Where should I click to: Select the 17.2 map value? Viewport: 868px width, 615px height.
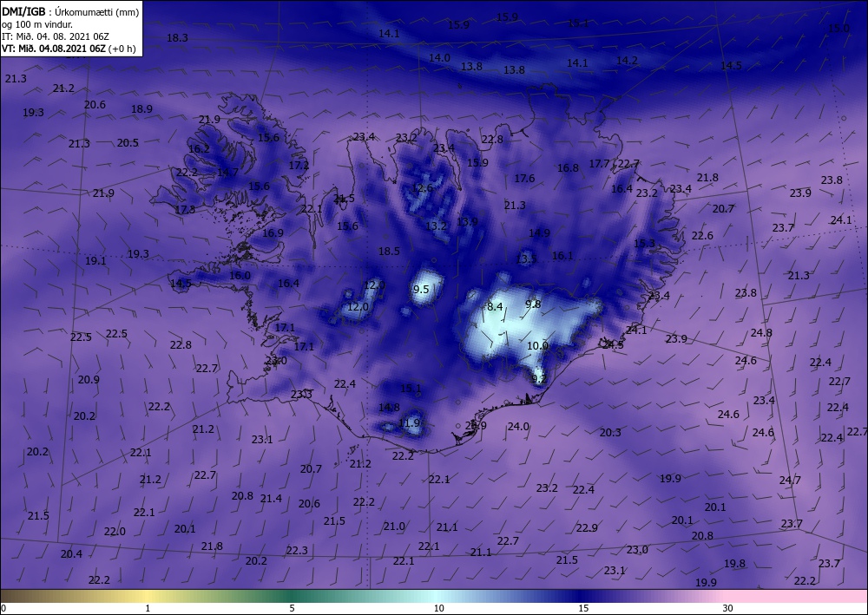tap(299, 166)
